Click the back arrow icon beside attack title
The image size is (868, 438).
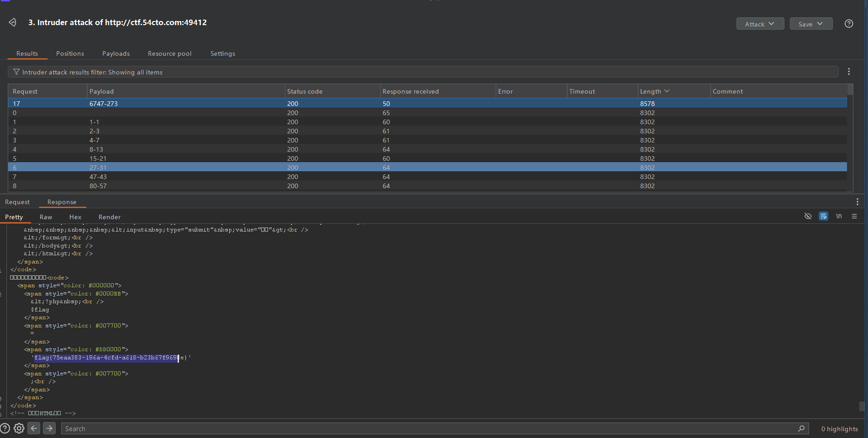click(x=12, y=22)
